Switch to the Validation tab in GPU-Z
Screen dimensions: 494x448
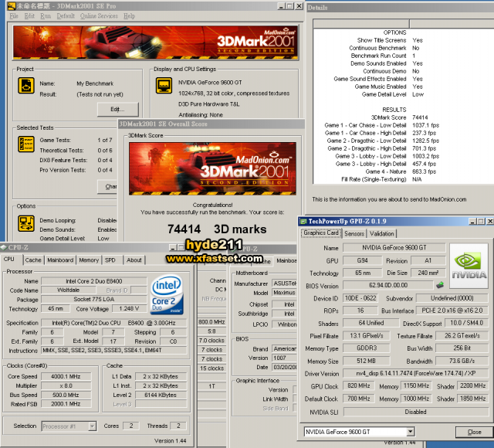coord(382,233)
